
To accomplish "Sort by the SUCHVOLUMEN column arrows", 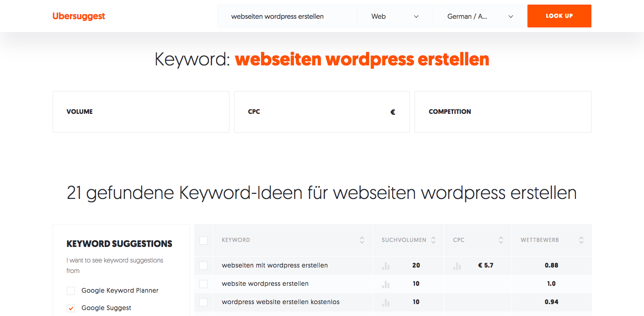I will point(433,240).
